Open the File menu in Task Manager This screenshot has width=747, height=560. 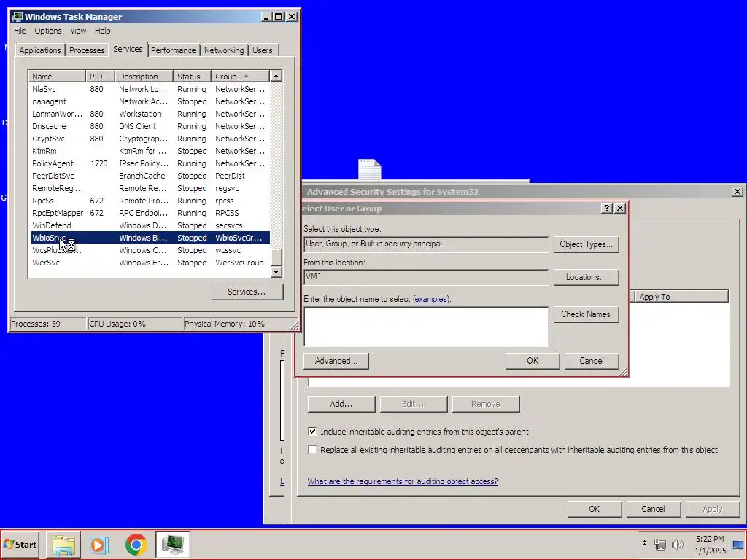(20, 31)
